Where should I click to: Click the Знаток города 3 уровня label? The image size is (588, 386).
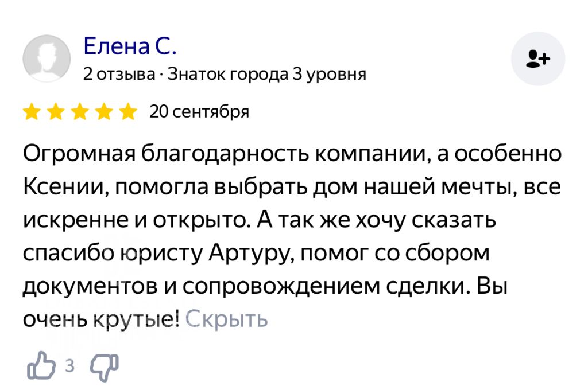coord(266,73)
